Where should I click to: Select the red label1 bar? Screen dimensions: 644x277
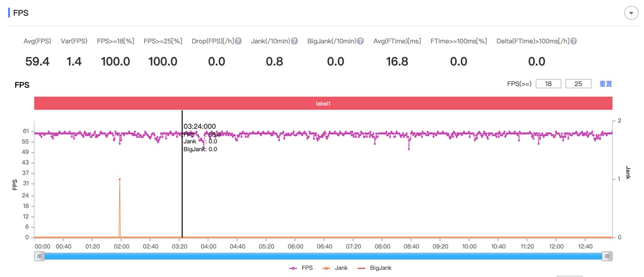pyautogui.click(x=323, y=103)
